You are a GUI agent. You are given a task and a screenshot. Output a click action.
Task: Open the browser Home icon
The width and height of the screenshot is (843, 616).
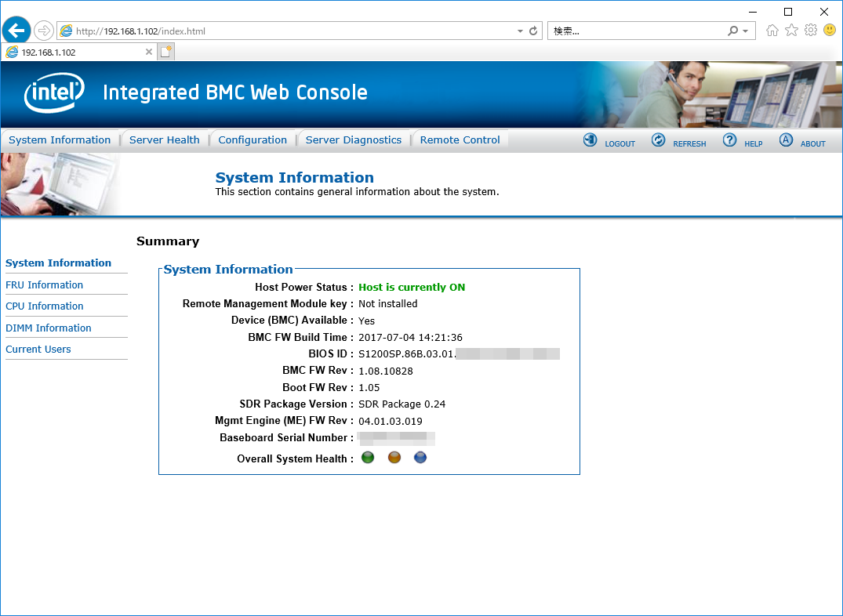[x=772, y=31]
